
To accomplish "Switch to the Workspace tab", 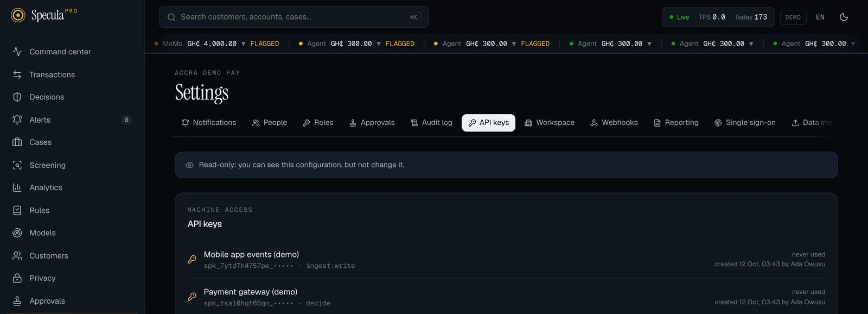I will tap(550, 123).
